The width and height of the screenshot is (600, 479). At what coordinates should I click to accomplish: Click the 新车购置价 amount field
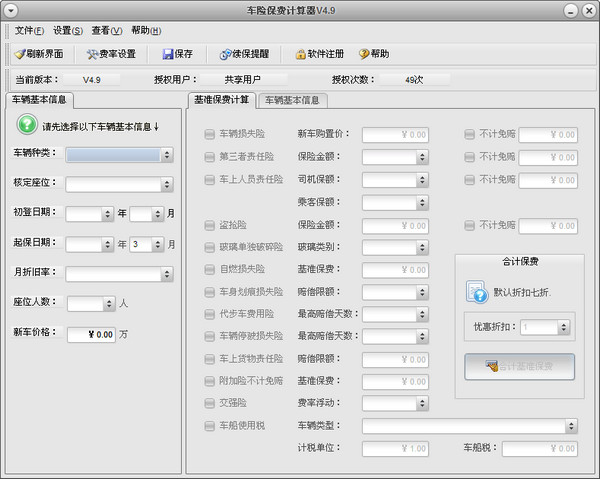[395, 135]
